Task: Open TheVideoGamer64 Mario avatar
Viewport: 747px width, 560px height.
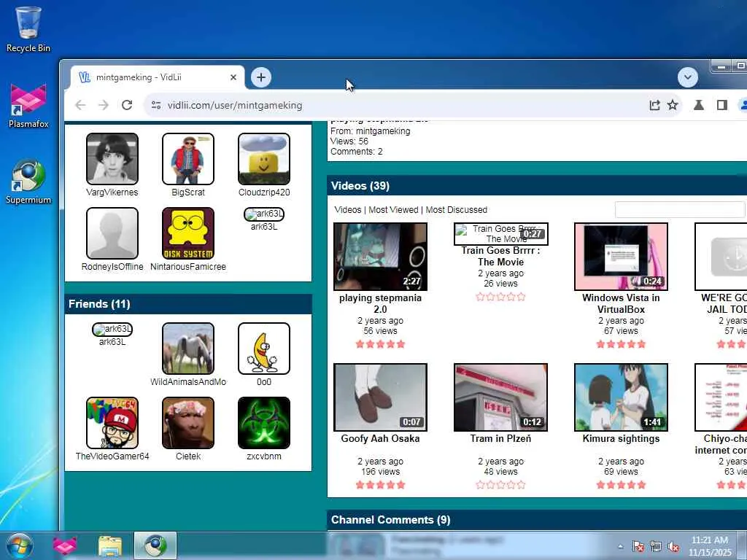Action: click(112, 423)
